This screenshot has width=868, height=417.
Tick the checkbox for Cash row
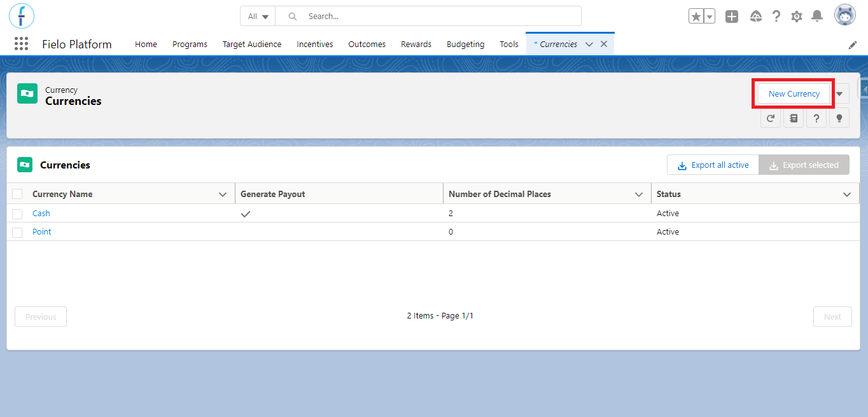(x=17, y=214)
